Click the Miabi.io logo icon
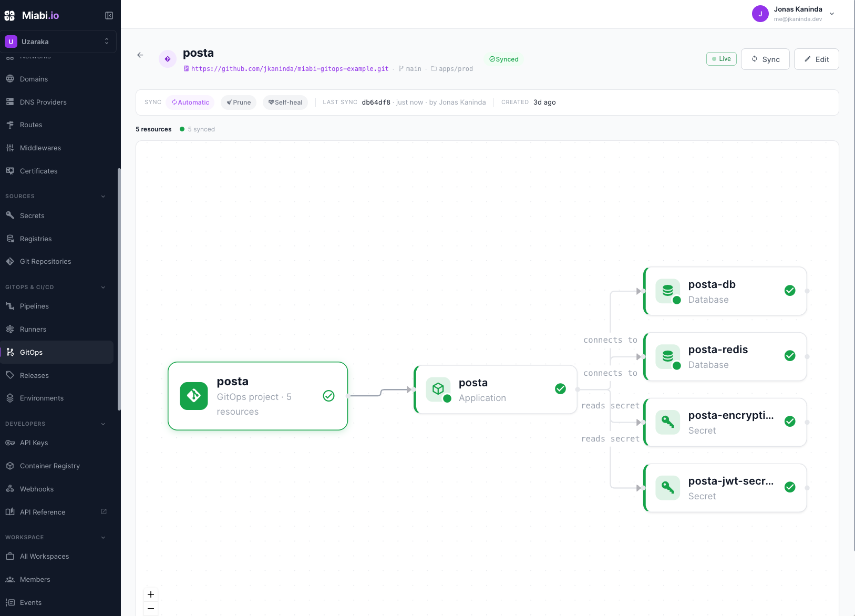The width and height of the screenshot is (855, 616). click(9, 16)
